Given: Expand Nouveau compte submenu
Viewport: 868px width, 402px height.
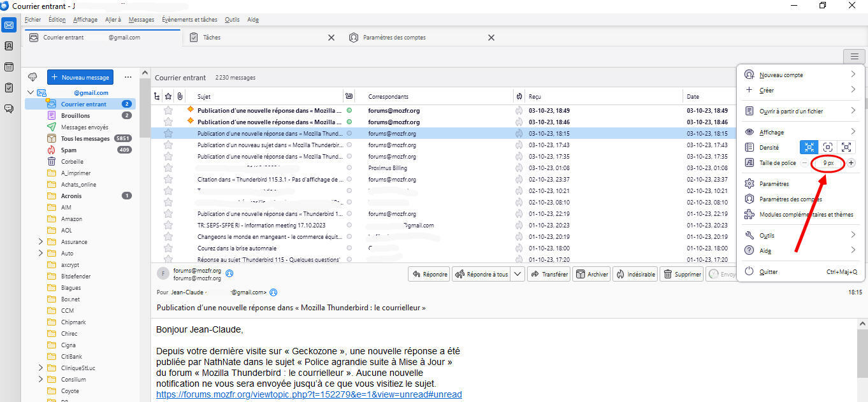Looking at the screenshot, I should (853, 75).
